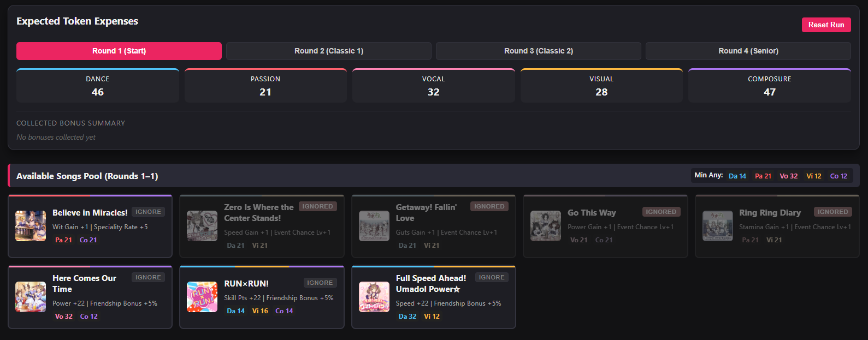Click the Vi 16 cost on RUN×RUN!
Image resolution: width=868 pixels, height=340 pixels.
click(x=260, y=311)
